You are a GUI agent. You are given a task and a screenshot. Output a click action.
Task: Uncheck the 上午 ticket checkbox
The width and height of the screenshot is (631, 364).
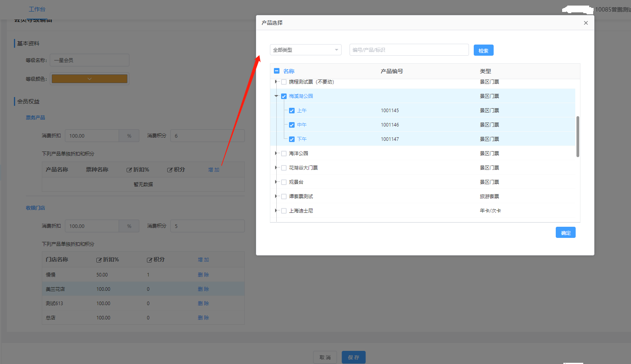pyautogui.click(x=292, y=111)
